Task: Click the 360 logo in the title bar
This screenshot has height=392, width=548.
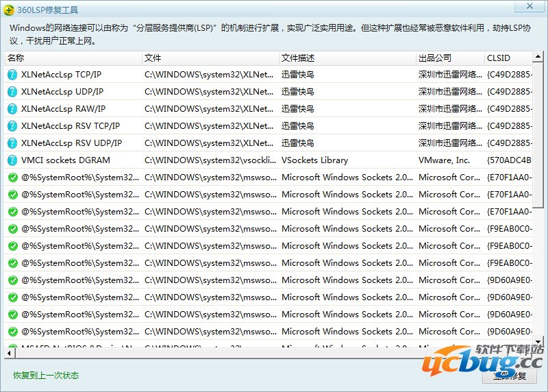Action: (8, 10)
